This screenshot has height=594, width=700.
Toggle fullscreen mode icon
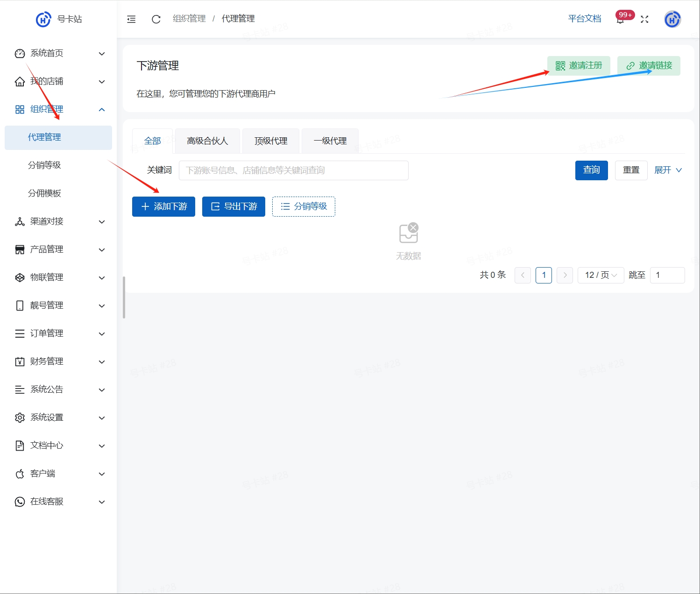(644, 19)
